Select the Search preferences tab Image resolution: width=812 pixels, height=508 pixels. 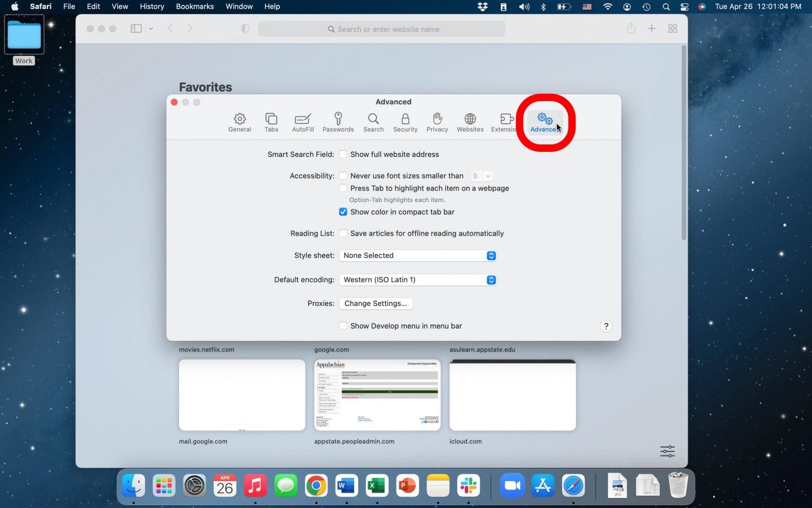coord(374,122)
